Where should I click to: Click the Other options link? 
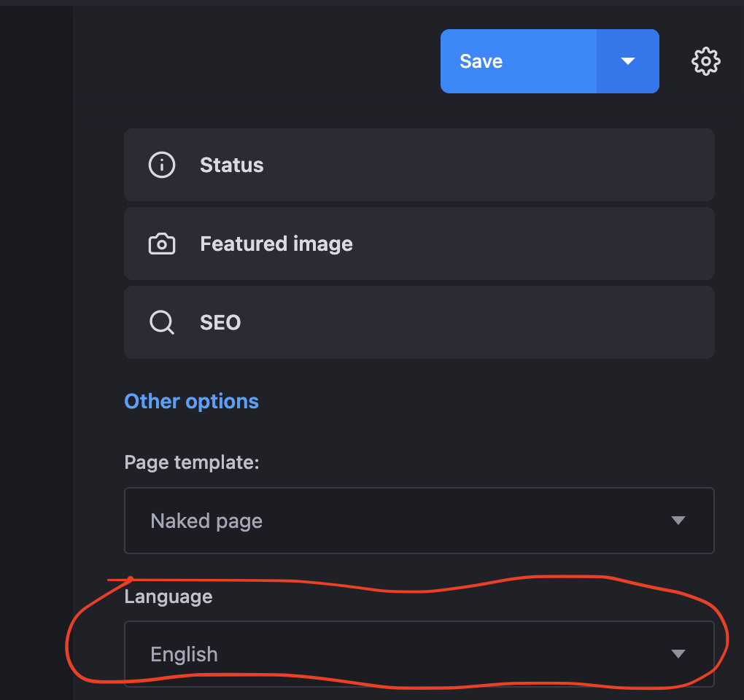[191, 402]
